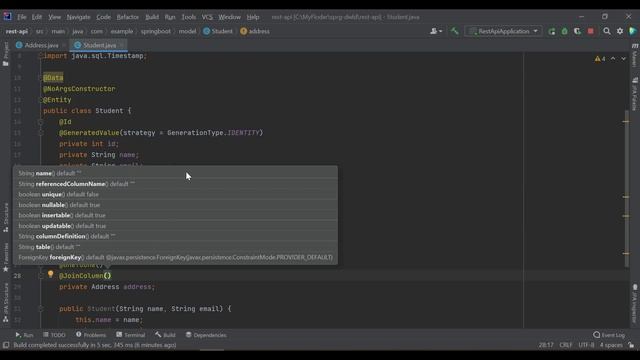Click the IntelliJ logo icon in title bar
The width and height of the screenshot is (640, 360).
click(x=7, y=17)
